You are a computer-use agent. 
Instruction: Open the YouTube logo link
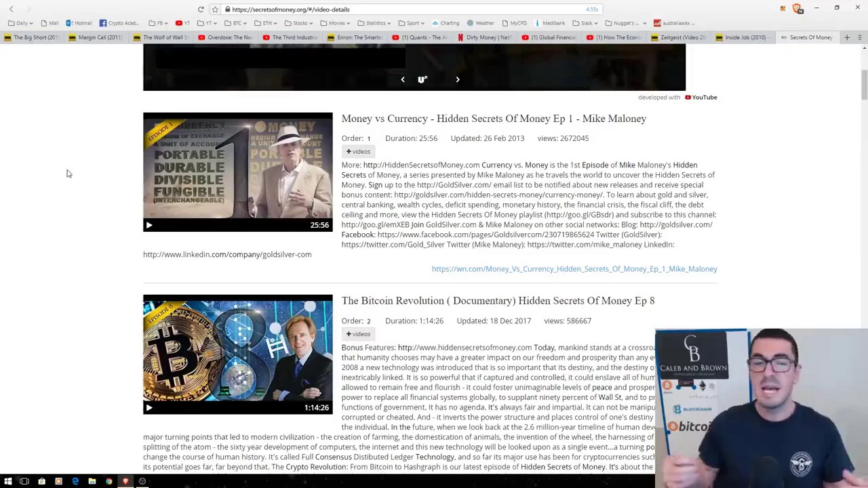[701, 98]
